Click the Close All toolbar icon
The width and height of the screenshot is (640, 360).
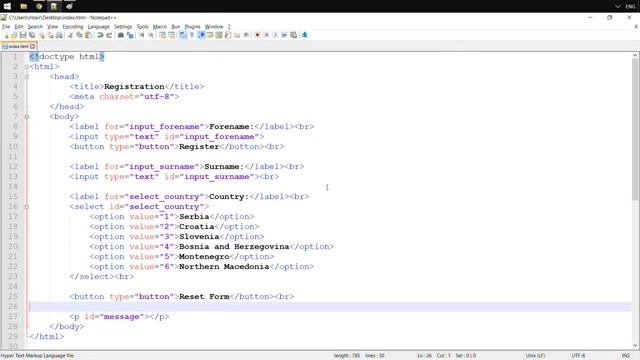pyautogui.click(x=50, y=35)
